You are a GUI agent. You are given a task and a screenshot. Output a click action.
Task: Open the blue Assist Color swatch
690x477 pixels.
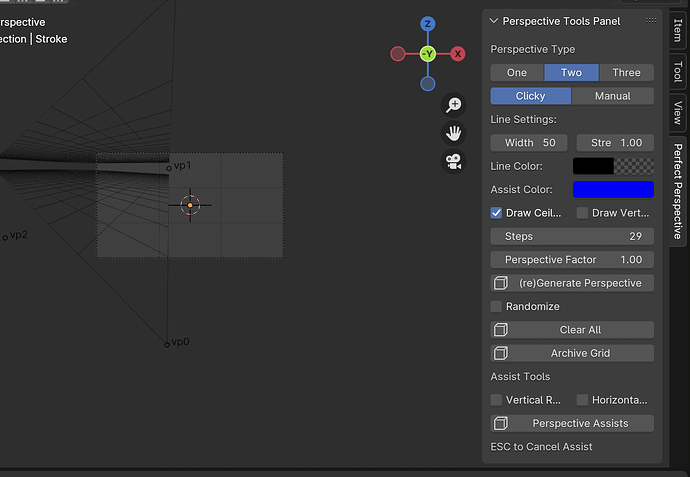pos(613,189)
